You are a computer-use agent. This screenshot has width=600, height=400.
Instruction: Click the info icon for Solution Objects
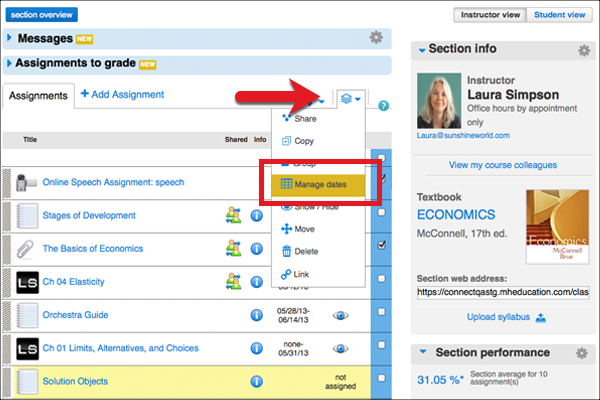(x=257, y=381)
